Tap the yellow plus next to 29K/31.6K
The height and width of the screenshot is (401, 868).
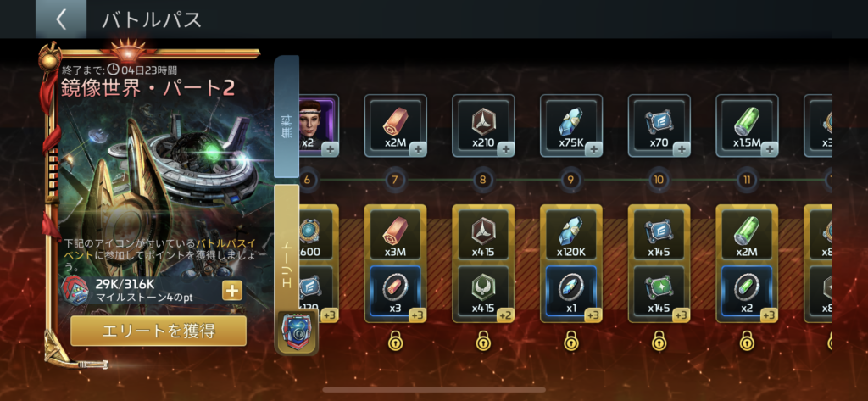point(232,291)
